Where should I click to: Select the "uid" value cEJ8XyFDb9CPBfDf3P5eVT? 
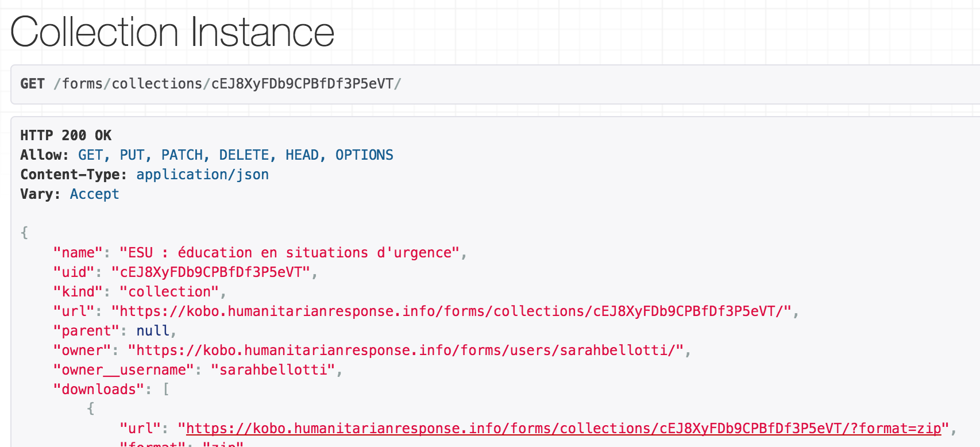pos(211,272)
